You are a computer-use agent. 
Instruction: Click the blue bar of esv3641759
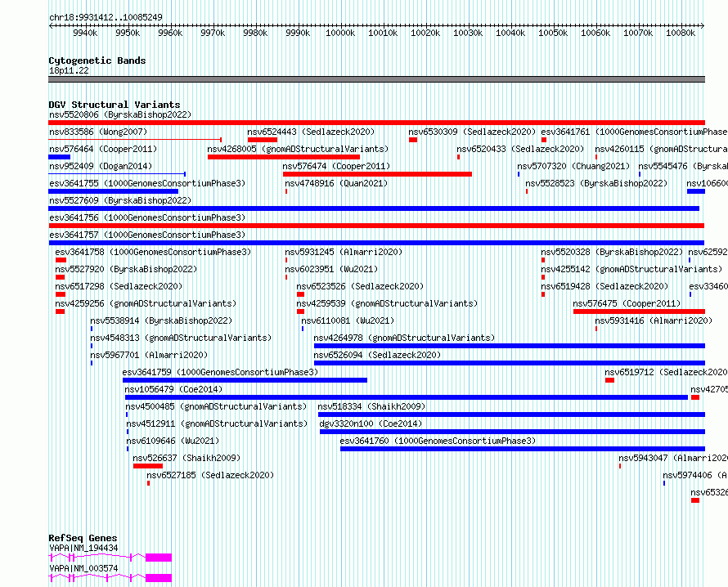click(245, 380)
